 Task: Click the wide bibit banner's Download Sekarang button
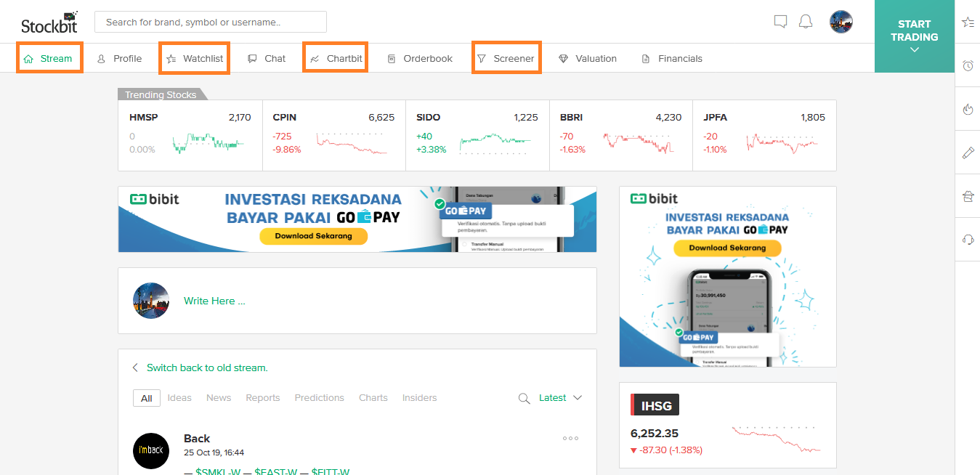314,236
